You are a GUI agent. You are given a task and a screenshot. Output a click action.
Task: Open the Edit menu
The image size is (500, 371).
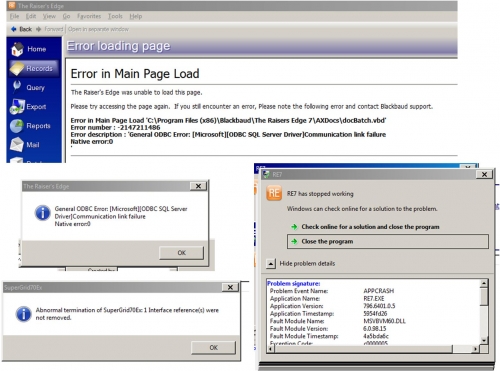pyautogui.click(x=31, y=16)
